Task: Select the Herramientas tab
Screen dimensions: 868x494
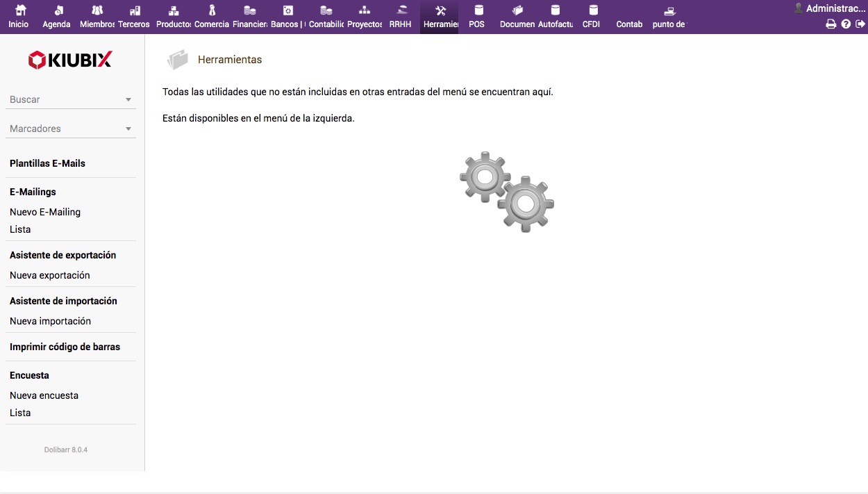Action: (440, 17)
